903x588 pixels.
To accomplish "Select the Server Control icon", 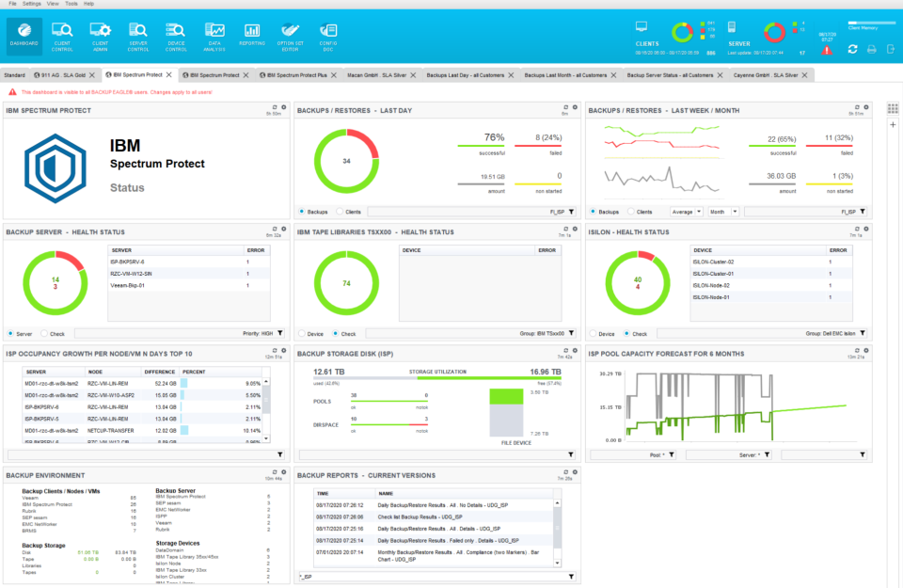I will tap(138, 36).
